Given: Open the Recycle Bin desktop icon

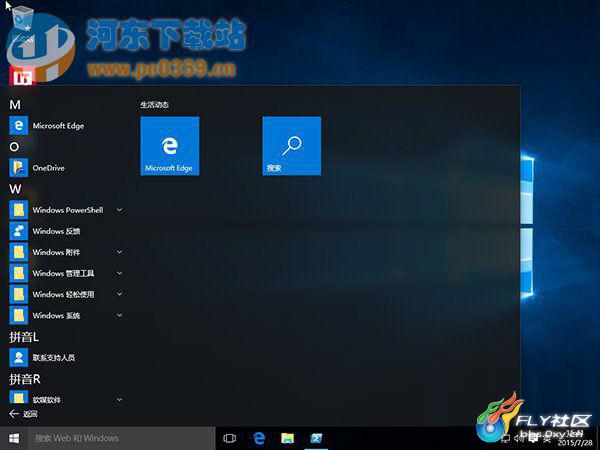Looking at the screenshot, I should pyautogui.click(x=23, y=23).
